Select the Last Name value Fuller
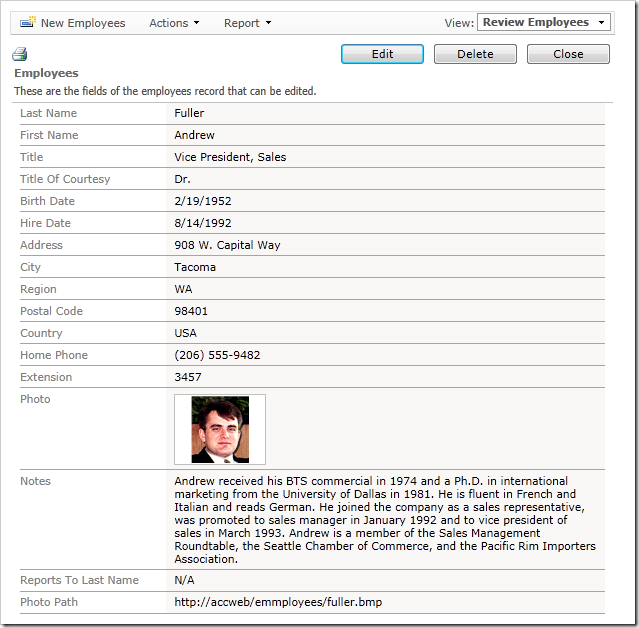Screen dimensions: 639x628 point(189,113)
